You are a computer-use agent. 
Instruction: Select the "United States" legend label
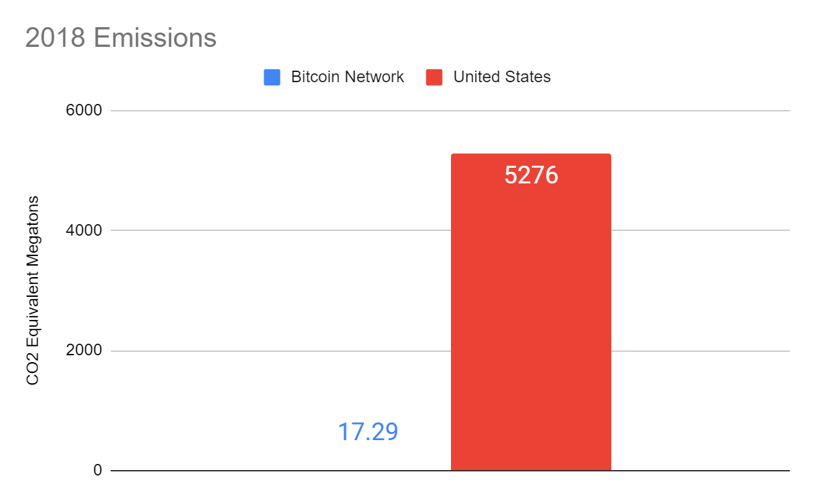point(502,77)
